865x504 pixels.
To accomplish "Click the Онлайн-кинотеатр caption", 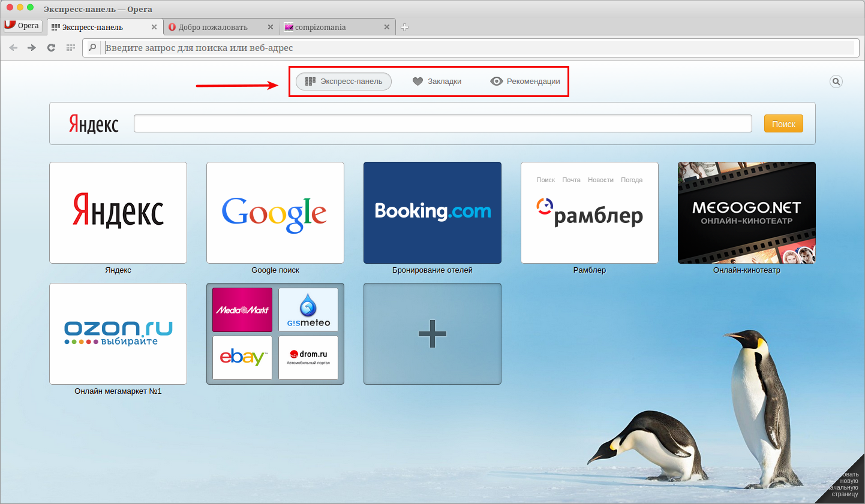I will coord(747,270).
